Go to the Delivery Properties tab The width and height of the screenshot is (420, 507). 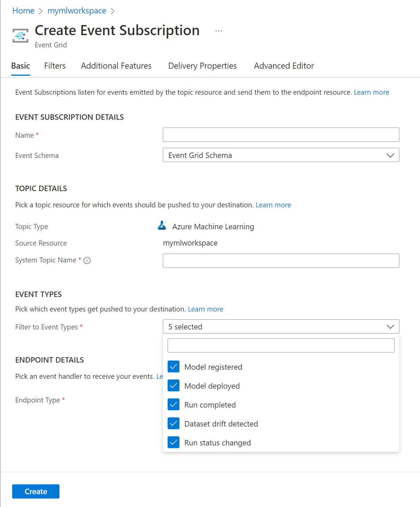tap(202, 66)
